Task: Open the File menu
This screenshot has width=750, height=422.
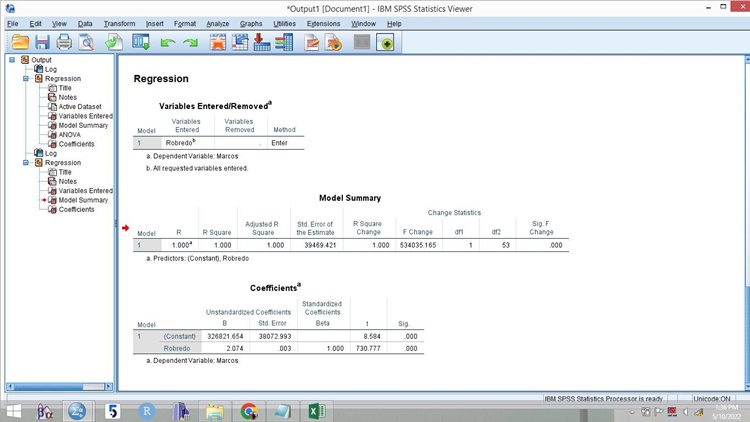Action: 12,23
